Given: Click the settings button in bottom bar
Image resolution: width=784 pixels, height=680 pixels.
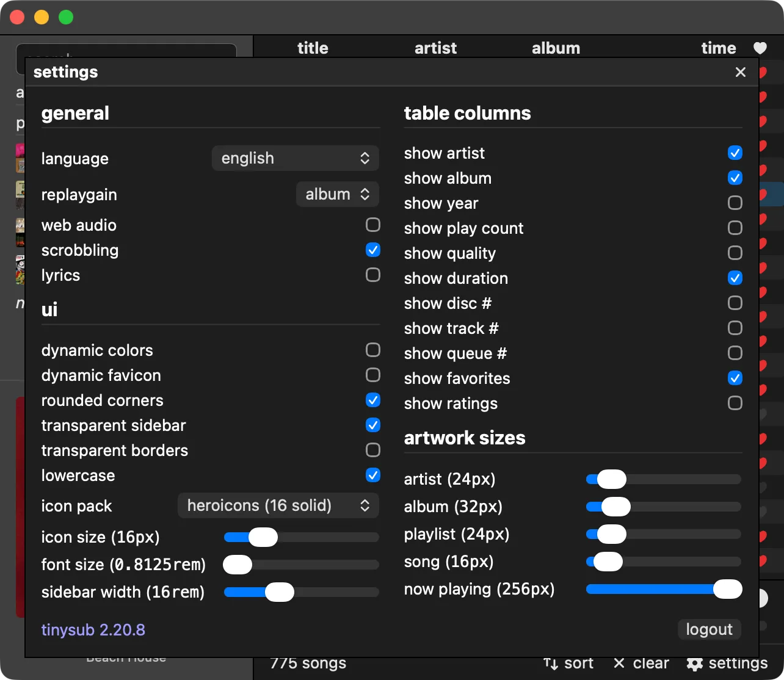Looking at the screenshot, I should point(727,664).
